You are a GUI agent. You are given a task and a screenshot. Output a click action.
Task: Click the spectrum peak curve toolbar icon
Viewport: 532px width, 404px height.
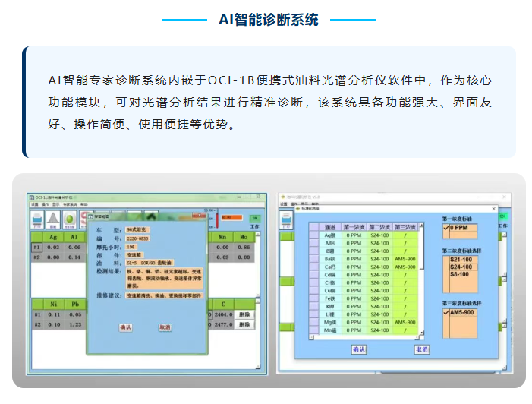(x=53, y=219)
